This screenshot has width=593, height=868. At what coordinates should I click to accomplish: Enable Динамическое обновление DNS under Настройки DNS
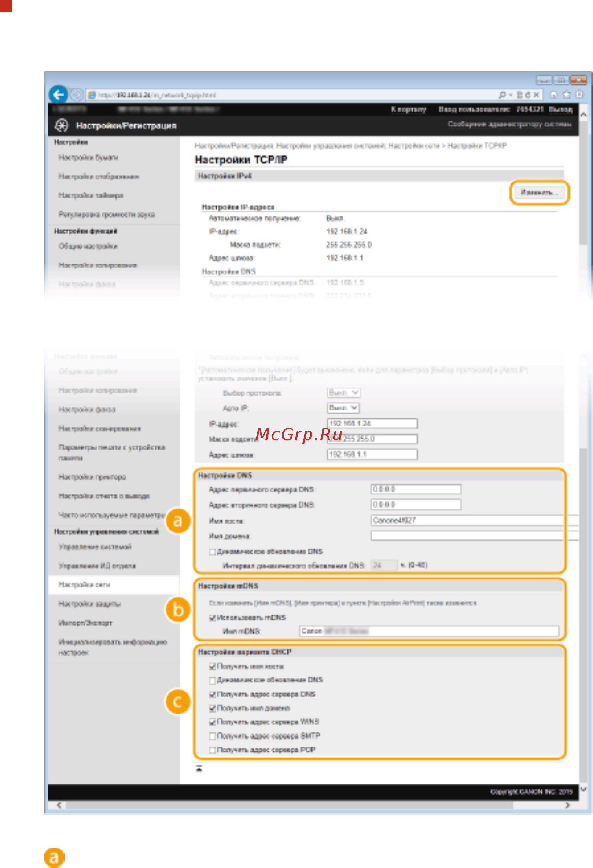click(x=213, y=552)
